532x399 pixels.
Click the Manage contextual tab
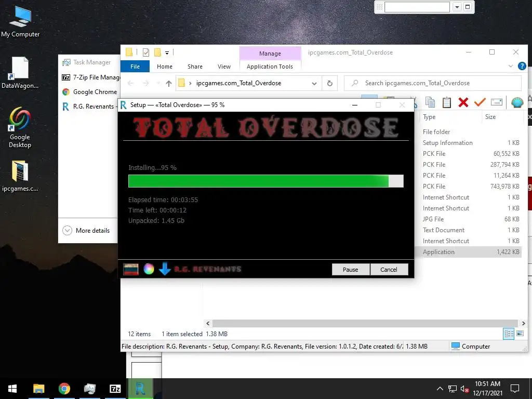click(270, 54)
